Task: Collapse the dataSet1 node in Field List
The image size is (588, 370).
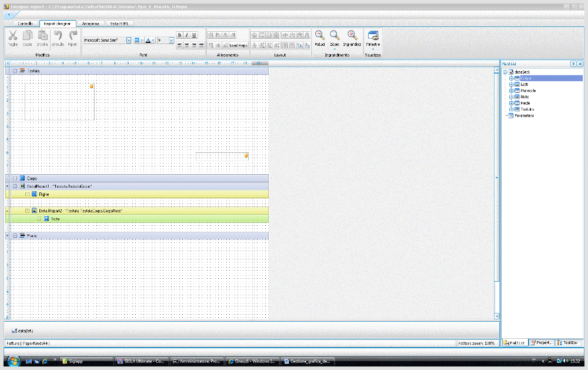Action: point(505,72)
